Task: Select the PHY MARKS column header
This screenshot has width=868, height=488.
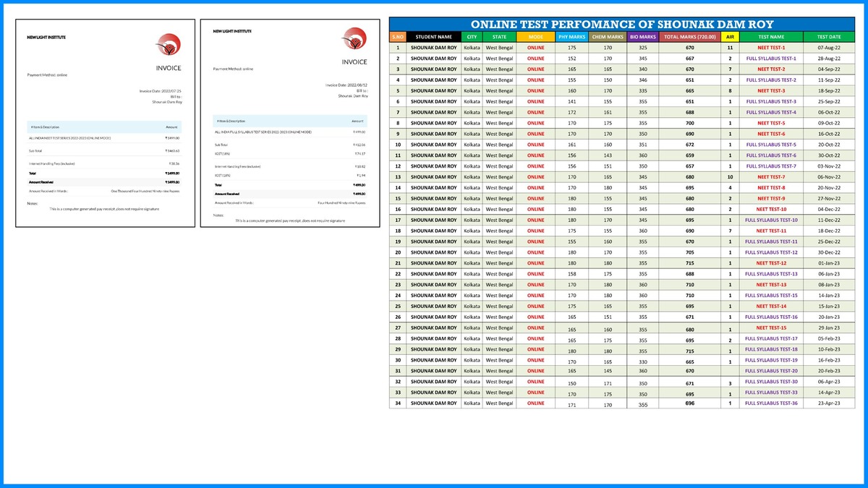Action: 571,37
